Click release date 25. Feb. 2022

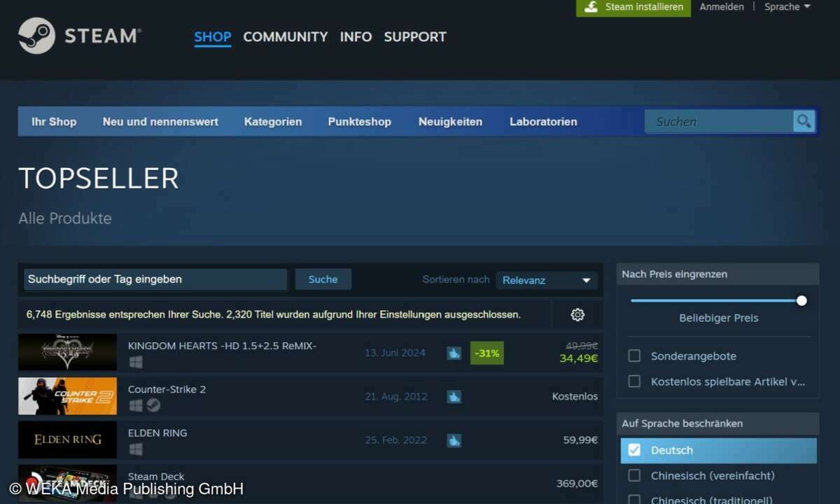point(395,440)
